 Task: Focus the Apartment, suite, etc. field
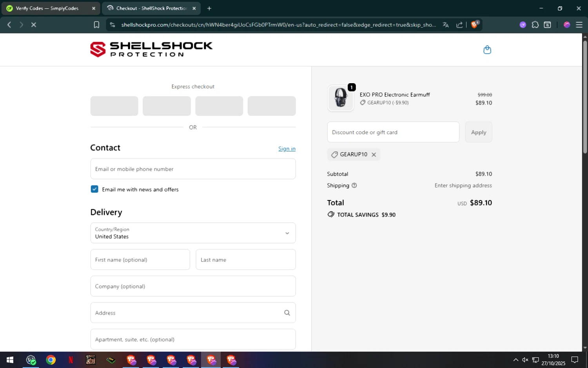pyautogui.click(x=193, y=339)
